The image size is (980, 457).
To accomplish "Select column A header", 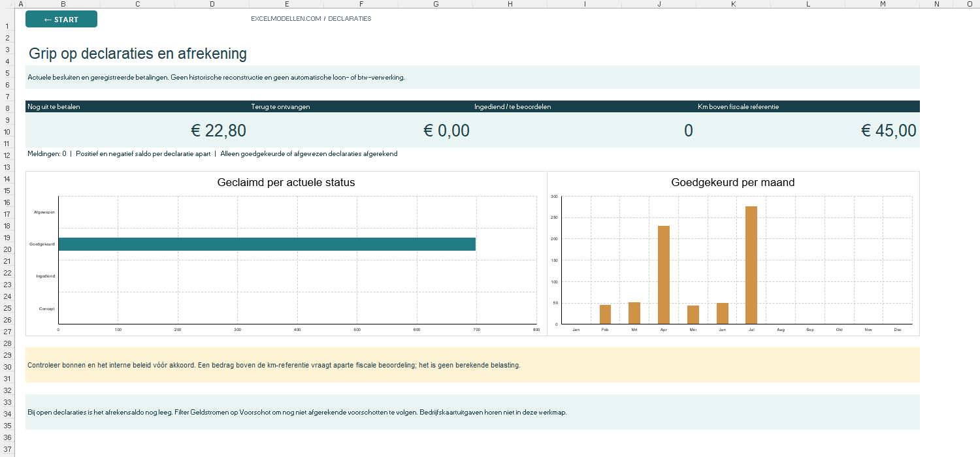I will coord(20,4).
